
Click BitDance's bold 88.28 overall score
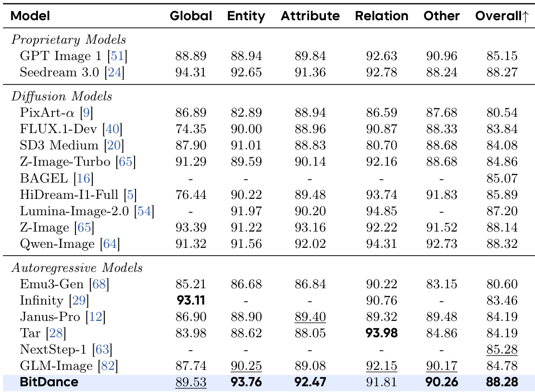point(502,383)
